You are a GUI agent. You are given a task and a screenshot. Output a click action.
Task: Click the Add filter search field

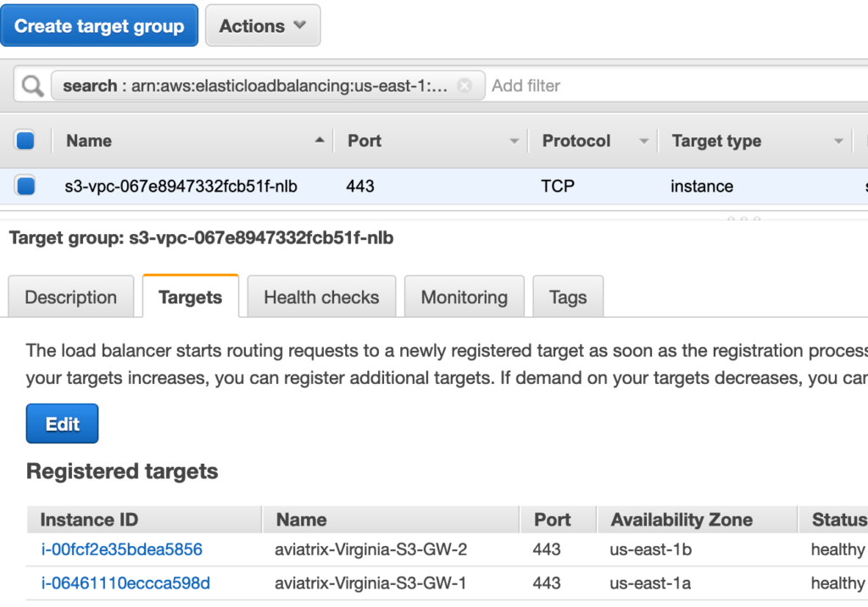[x=593, y=86]
